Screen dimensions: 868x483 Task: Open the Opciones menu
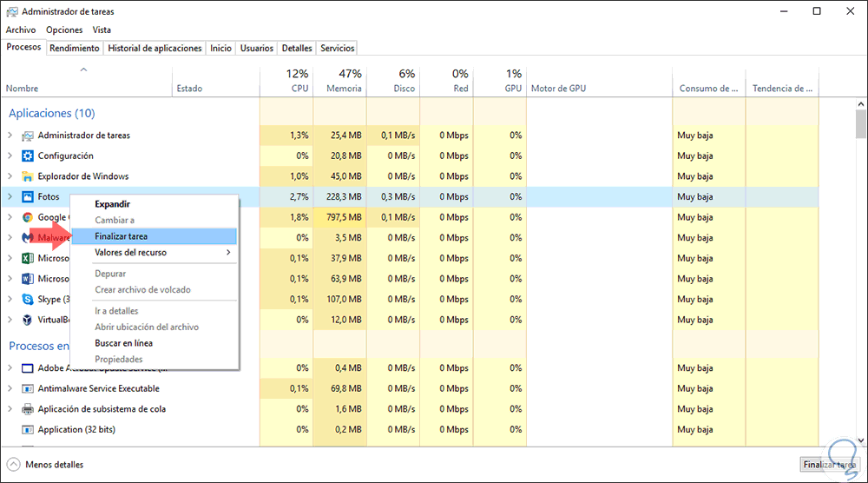(64, 30)
